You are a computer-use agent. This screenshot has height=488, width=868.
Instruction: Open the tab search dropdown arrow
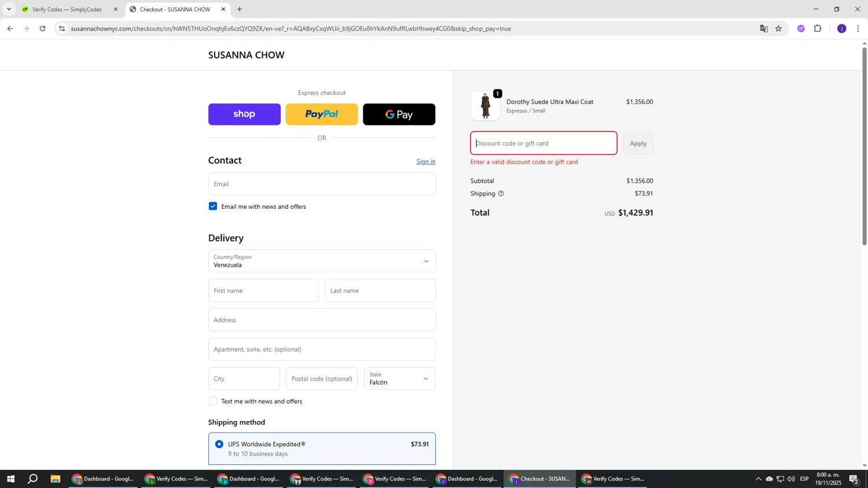click(9, 9)
